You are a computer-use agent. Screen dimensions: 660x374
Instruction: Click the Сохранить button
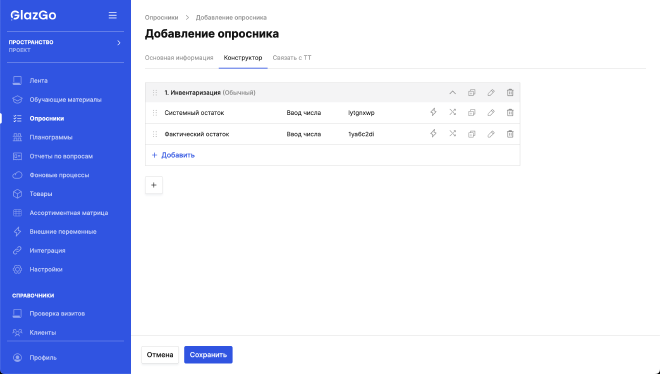tap(208, 355)
